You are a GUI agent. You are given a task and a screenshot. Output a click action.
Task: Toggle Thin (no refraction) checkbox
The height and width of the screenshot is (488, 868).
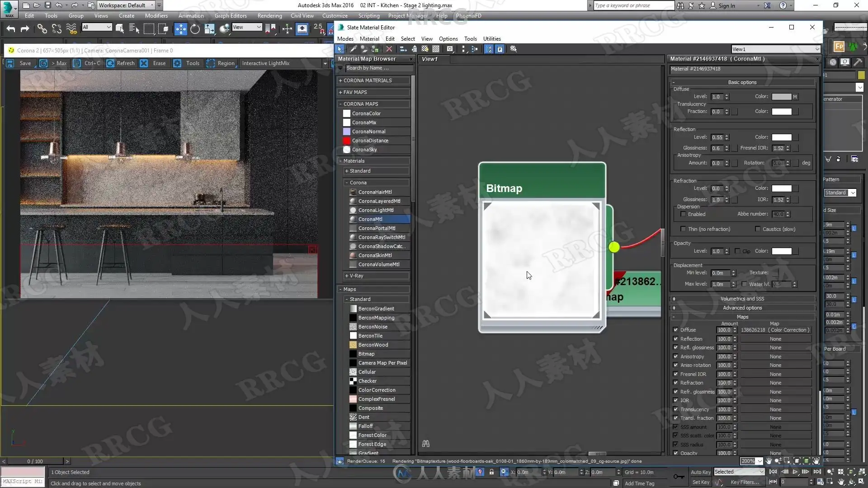684,229
